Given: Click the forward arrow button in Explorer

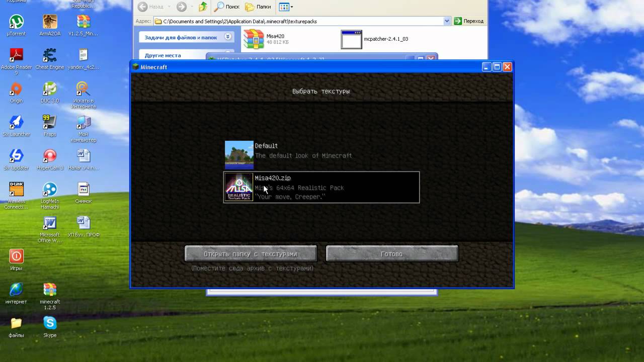Looking at the screenshot, I should tap(182, 7).
